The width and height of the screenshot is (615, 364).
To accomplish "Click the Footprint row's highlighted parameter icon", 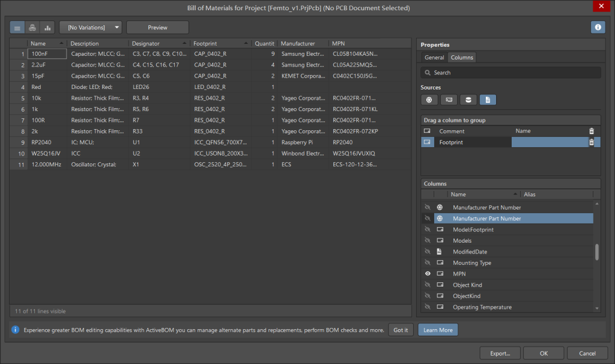I will [x=427, y=142].
